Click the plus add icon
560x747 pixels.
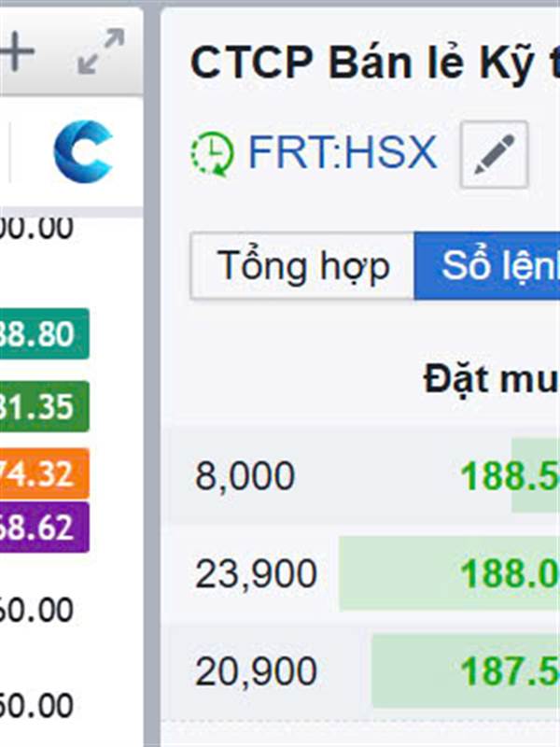click(17, 51)
